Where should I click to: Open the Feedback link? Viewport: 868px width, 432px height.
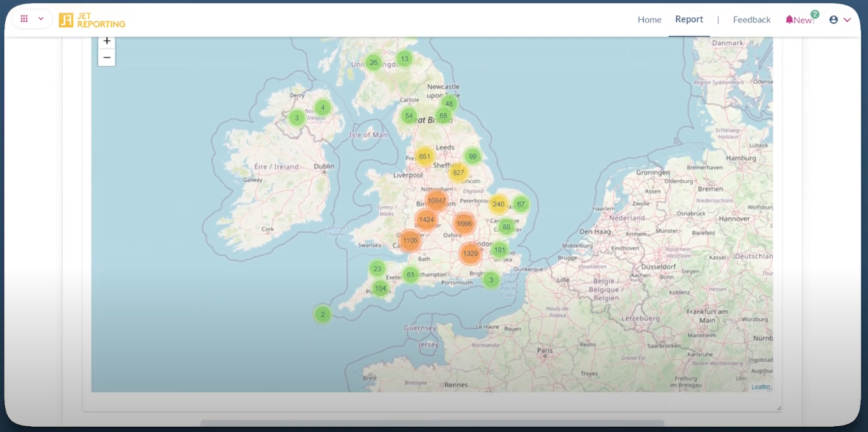pos(751,20)
